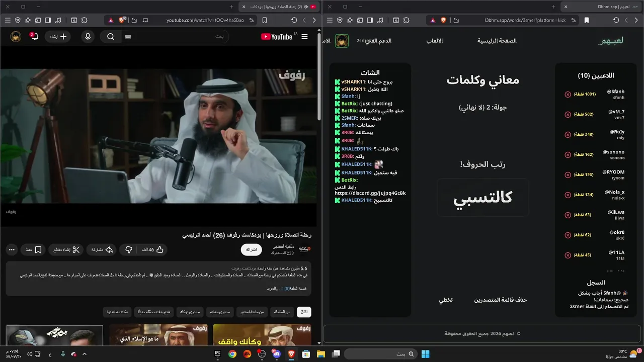Subscribe to مكتبة استديو channel (اشتراك)
644x362 pixels.
point(251,249)
